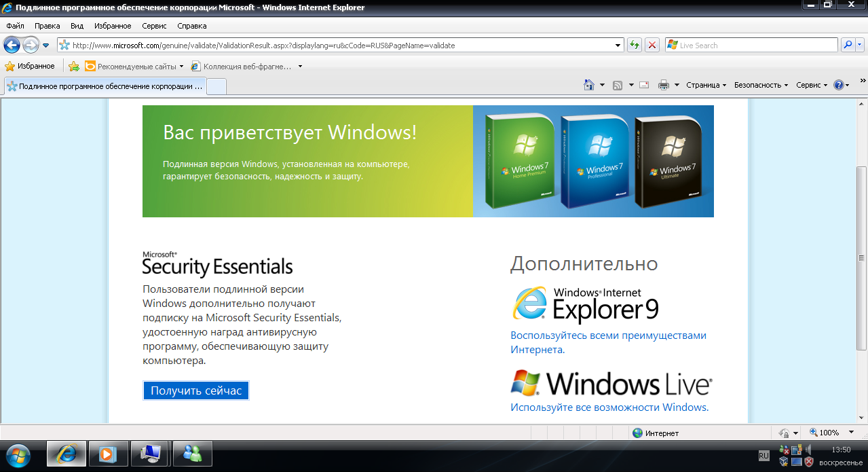Open the search provider options dropdown

click(x=860, y=45)
